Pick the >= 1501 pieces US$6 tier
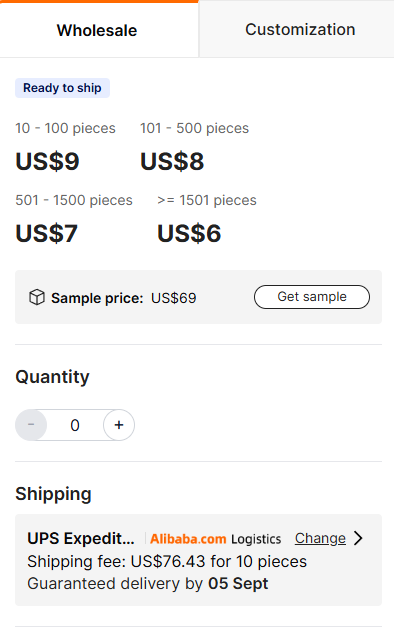 coord(207,219)
